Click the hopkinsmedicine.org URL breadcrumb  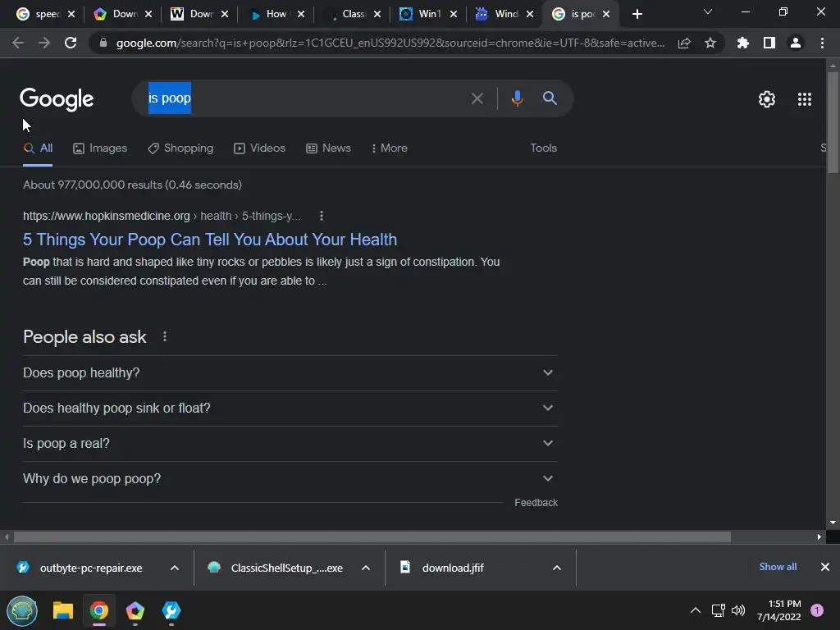(x=162, y=216)
